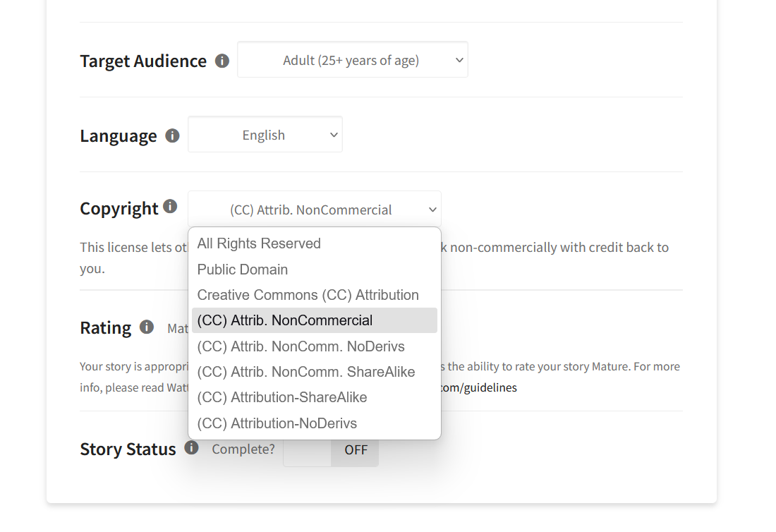Choose Public Domain license option
The image size is (776, 532).
[x=243, y=270]
